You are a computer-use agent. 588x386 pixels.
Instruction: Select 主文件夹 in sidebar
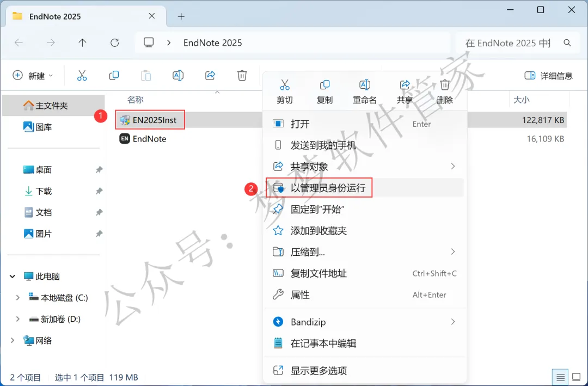pos(53,106)
